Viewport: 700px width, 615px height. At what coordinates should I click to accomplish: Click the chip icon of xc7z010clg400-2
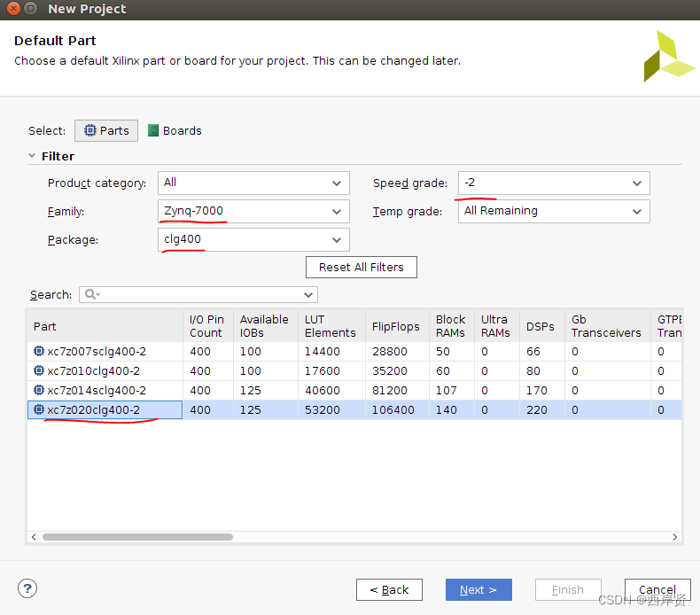(x=39, y=370)
